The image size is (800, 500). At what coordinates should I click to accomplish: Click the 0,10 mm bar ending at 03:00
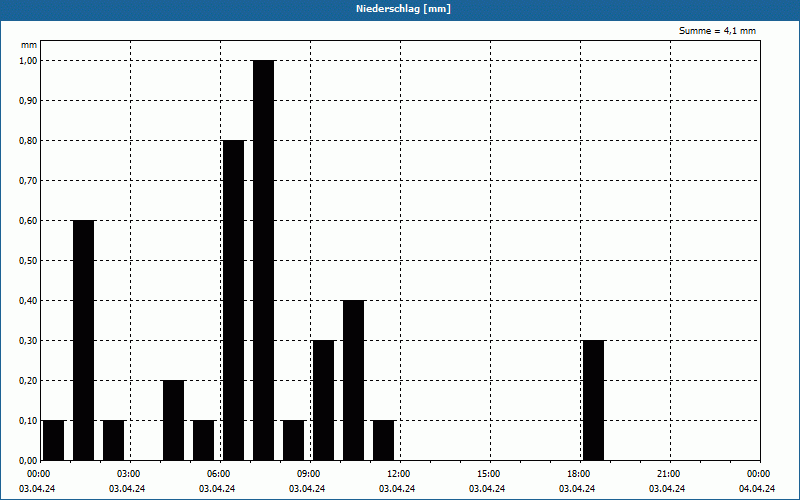click(114, 440)
